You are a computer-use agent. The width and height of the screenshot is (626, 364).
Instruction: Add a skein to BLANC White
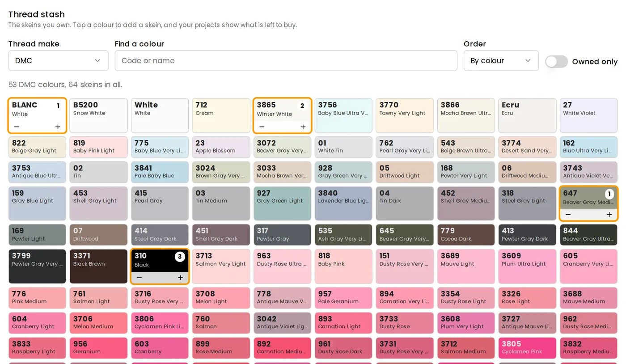pyautogui.click(x=58, y=127)
